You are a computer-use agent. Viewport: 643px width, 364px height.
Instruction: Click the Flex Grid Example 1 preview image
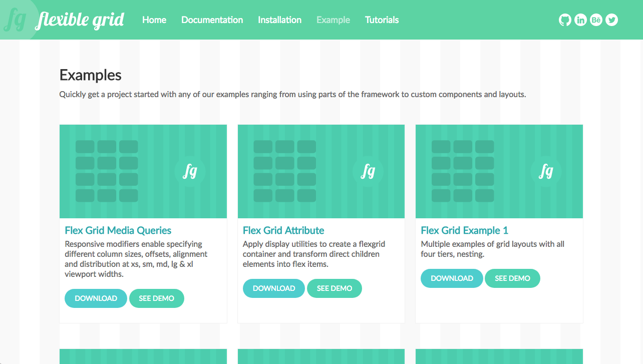pos(499,171)
